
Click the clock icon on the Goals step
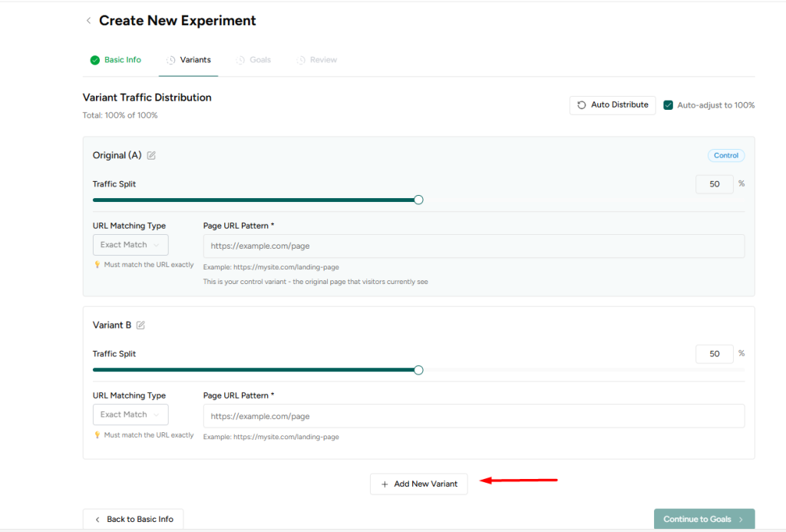241,60
